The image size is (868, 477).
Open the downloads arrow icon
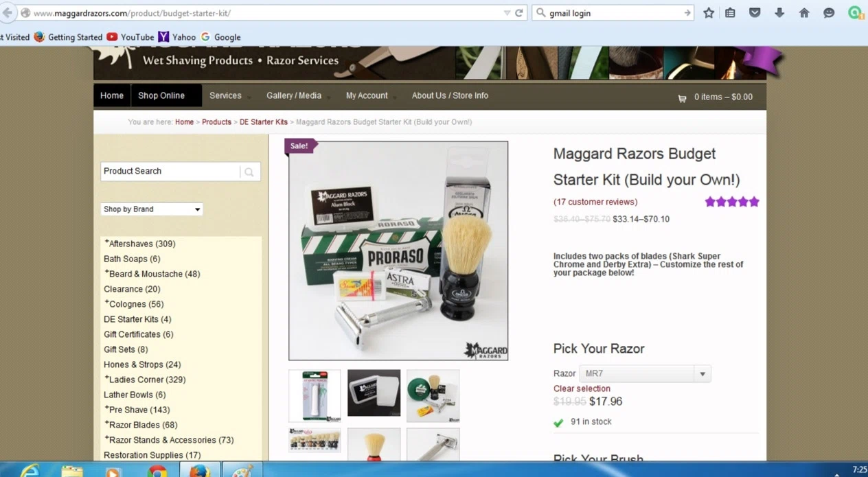(779, 13)
